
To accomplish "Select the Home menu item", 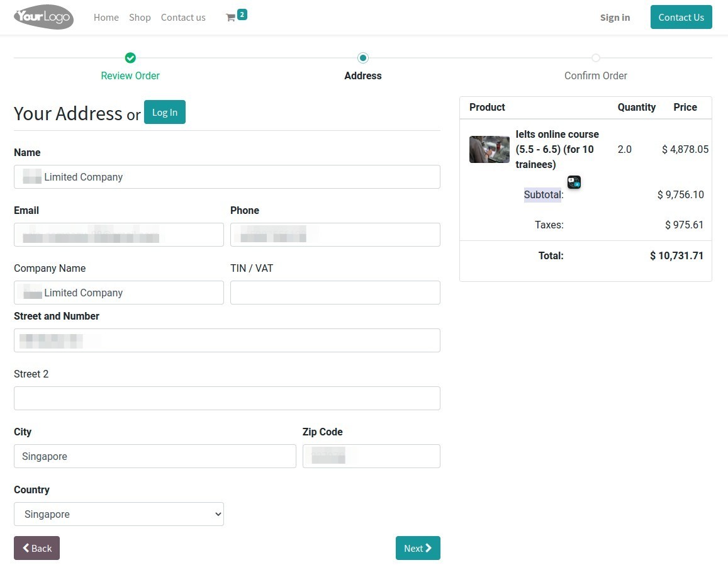I will (106, 18).
